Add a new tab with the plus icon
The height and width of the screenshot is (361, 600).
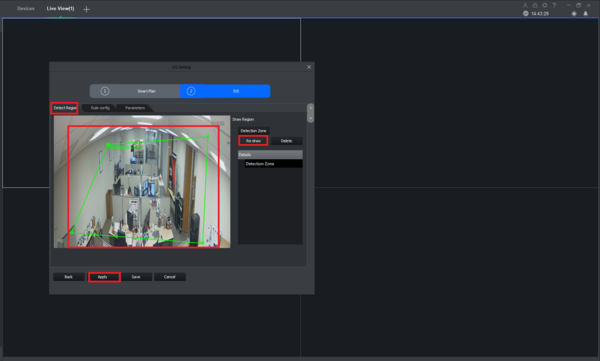tap(86, 9)
